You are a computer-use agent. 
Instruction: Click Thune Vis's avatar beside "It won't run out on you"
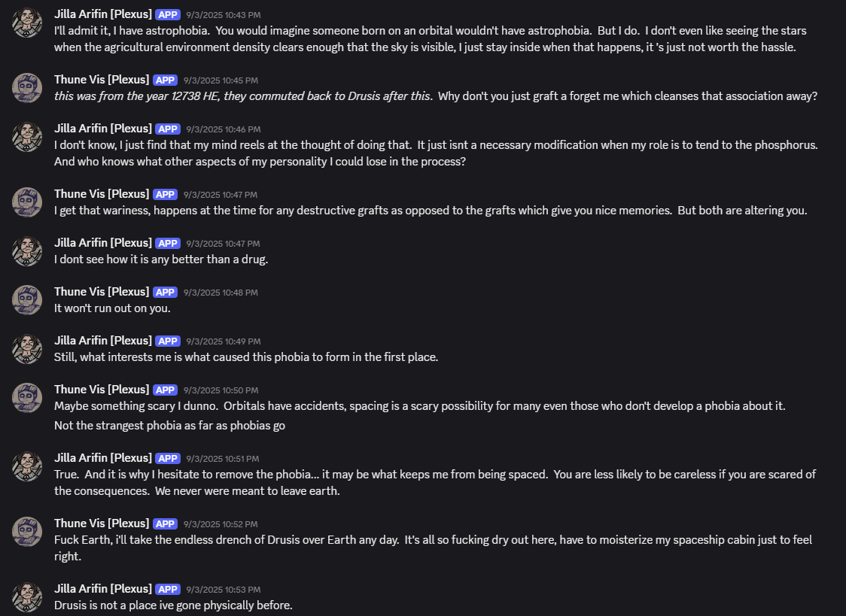tap(26, 300)
